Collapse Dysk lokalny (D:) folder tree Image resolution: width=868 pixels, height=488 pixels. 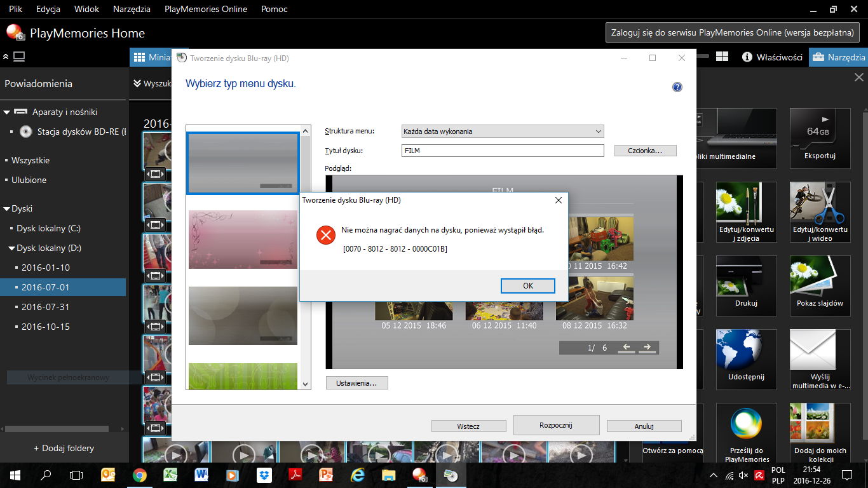pos(11,248)
